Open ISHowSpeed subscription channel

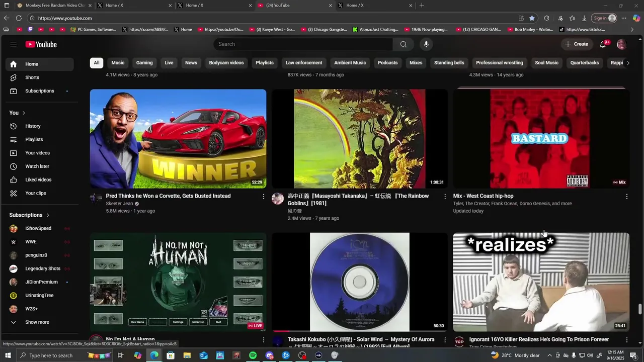(x=39, y=228)
